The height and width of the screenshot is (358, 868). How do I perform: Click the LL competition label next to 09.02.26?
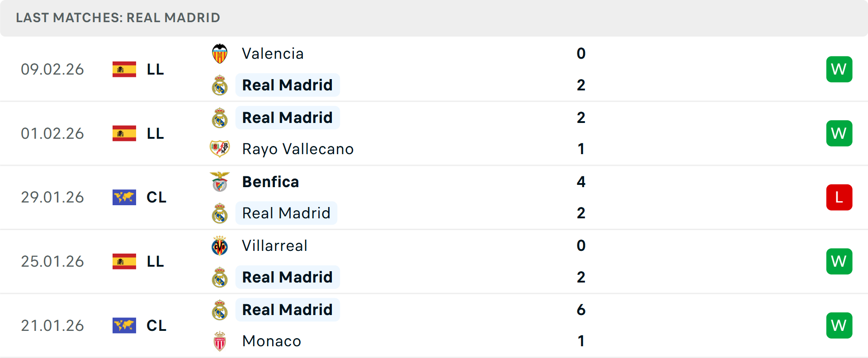[x=155, y=69]
